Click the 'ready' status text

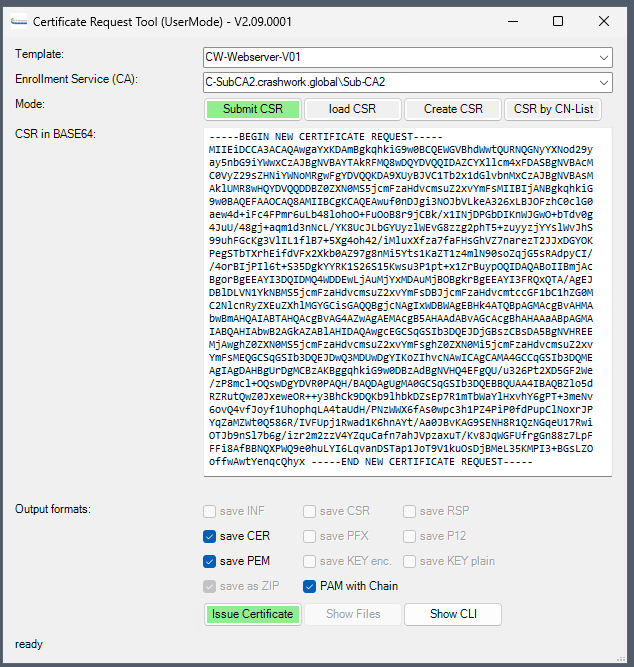tap(29, 644)
